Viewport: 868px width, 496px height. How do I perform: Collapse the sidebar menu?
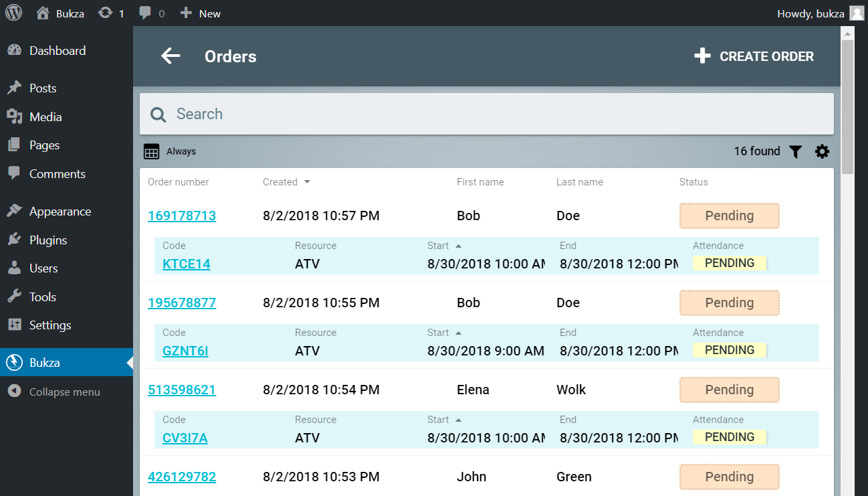tap(64, 392)
